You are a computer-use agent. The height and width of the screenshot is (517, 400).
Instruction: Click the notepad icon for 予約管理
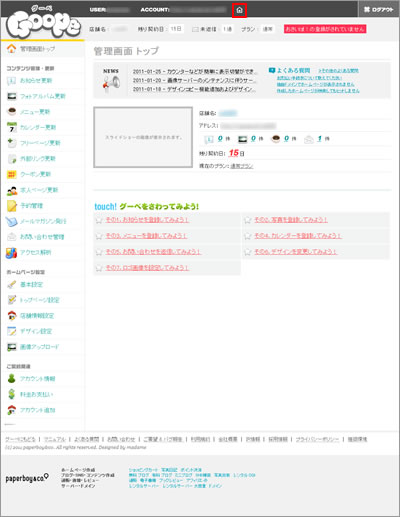[x=12, y=206]
